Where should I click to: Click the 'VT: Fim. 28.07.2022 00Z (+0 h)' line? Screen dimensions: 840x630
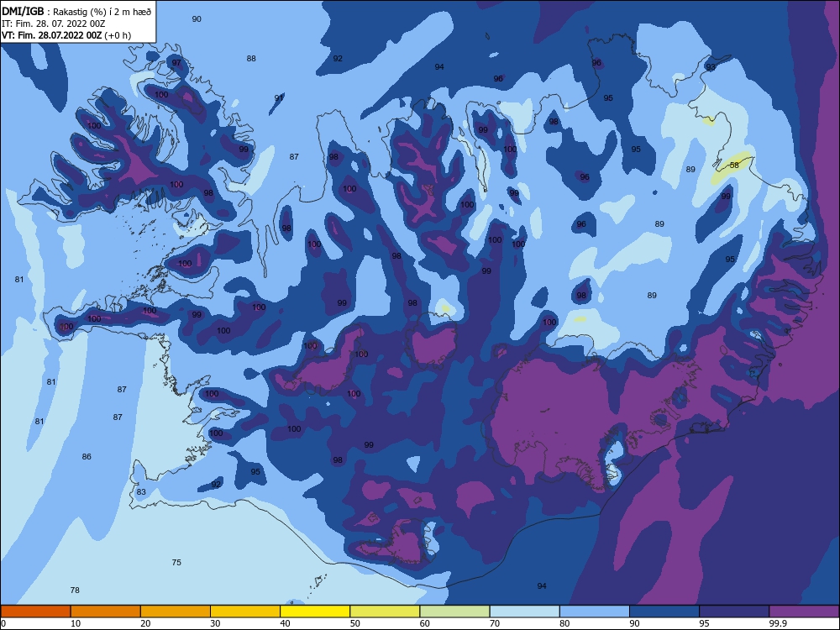coord(66,35)
